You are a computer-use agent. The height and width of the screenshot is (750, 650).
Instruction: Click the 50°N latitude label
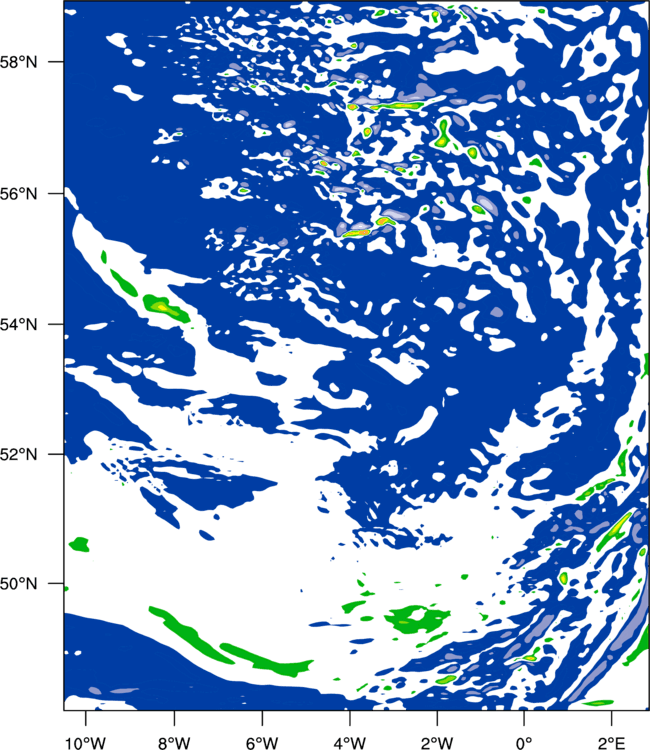coord(18,584)
